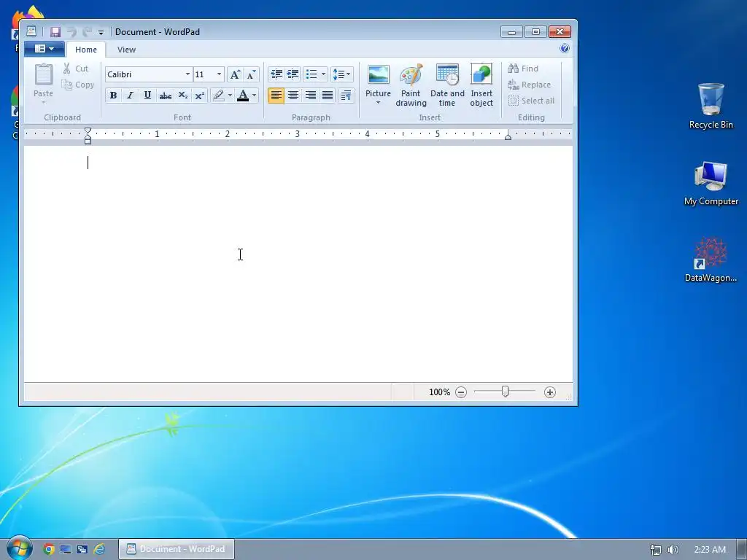Screen dimensions: 747x560
Task: Click the 2:23 AM taskbar clock
Action: [x=710, y=550]
